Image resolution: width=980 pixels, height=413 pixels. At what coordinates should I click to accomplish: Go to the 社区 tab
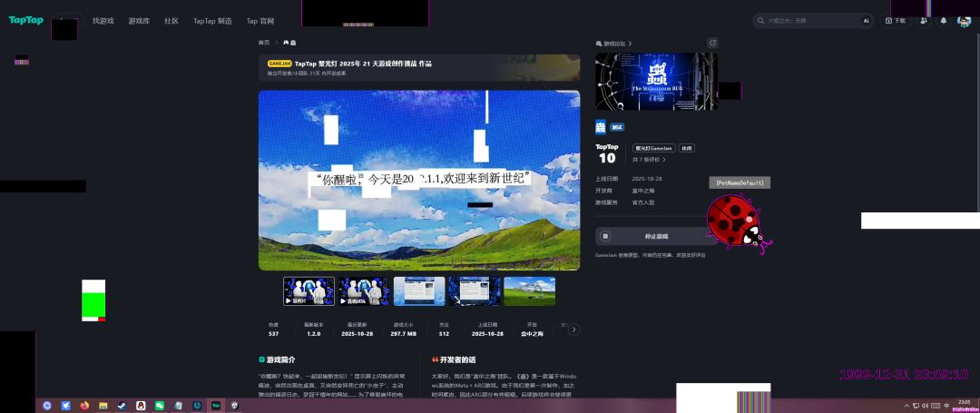pyautogui.click(x=171, y=21)
